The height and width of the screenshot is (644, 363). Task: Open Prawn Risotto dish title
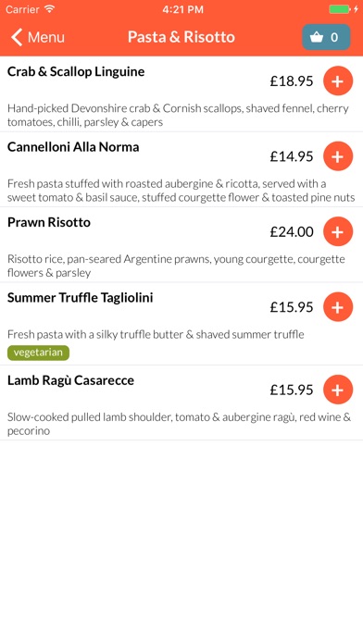[x=49, y=222]
